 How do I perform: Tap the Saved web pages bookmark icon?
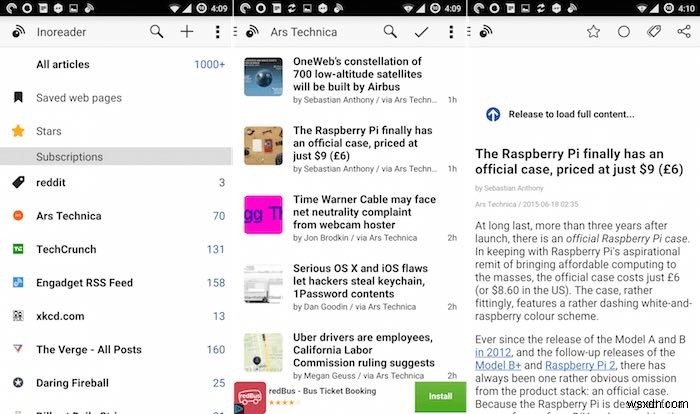tap(18, 97)
